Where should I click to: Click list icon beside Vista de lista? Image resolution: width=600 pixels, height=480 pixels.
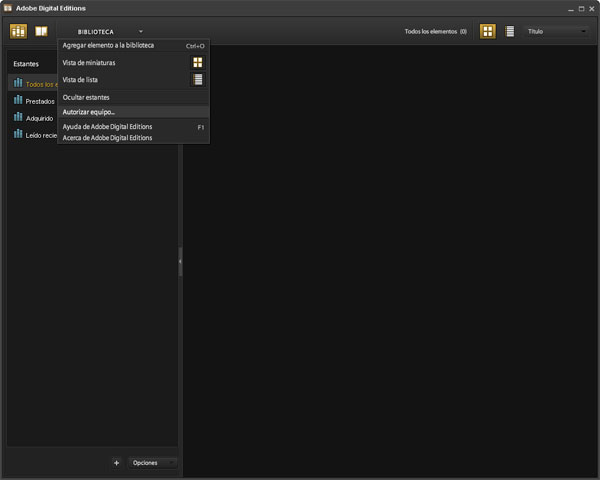[x=197, y=80]
